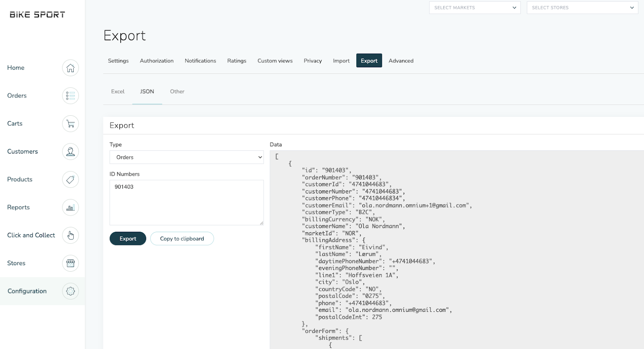Switch to the Authorization tab

pos(157,61)
